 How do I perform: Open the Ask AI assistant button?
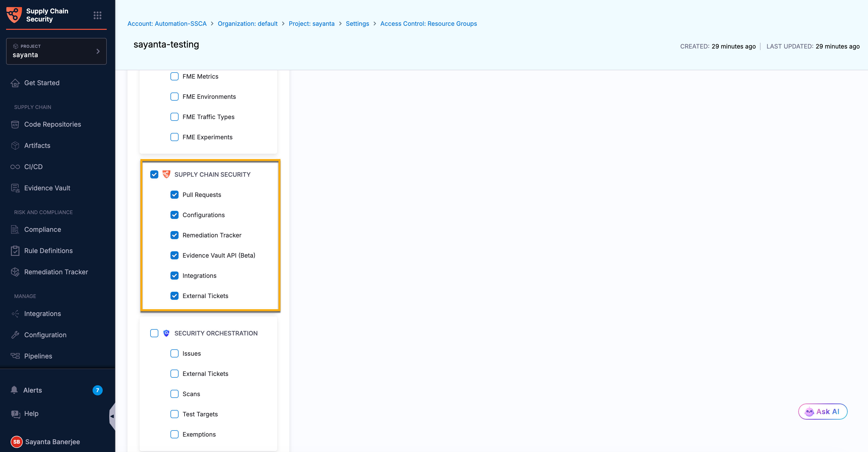(822, 412)
